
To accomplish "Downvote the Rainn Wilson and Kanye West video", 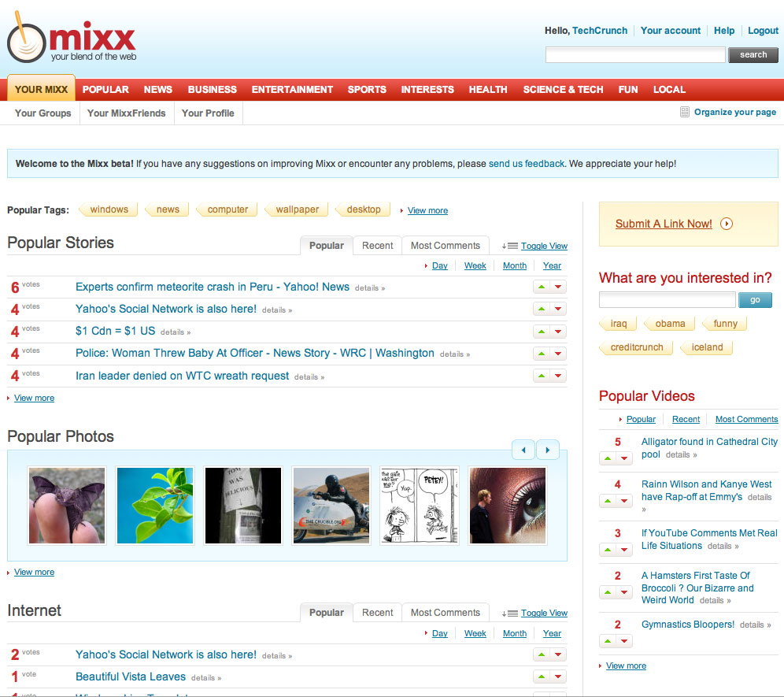I will click(x=624, y=500).
